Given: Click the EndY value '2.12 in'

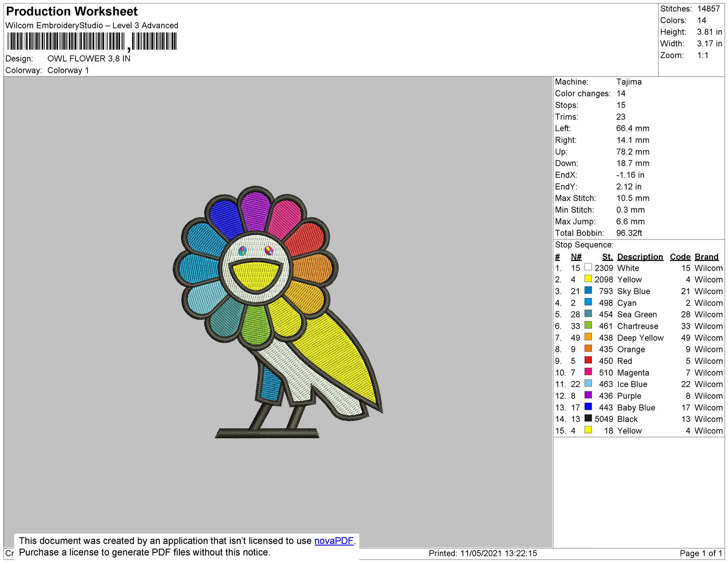Looking at the screenshot, I should [629, 186].
